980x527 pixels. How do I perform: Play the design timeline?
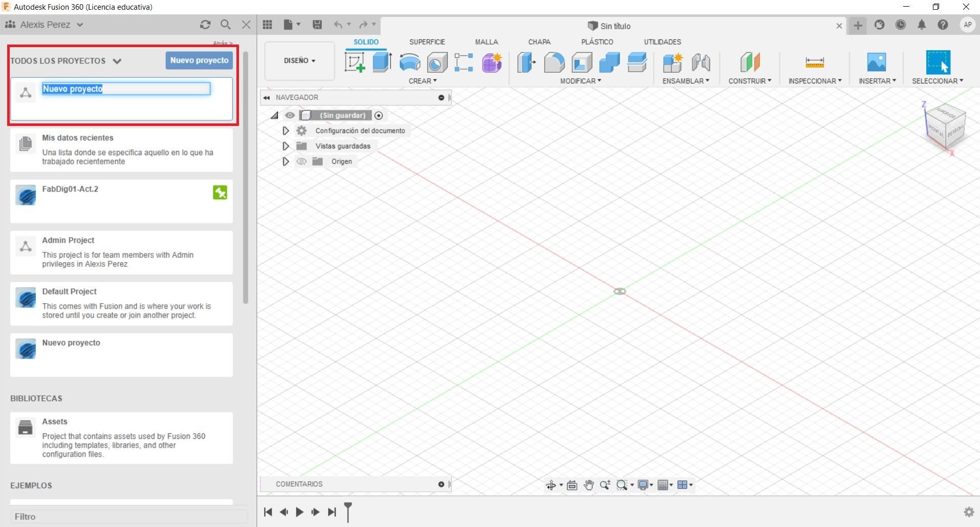coord(300,512)
